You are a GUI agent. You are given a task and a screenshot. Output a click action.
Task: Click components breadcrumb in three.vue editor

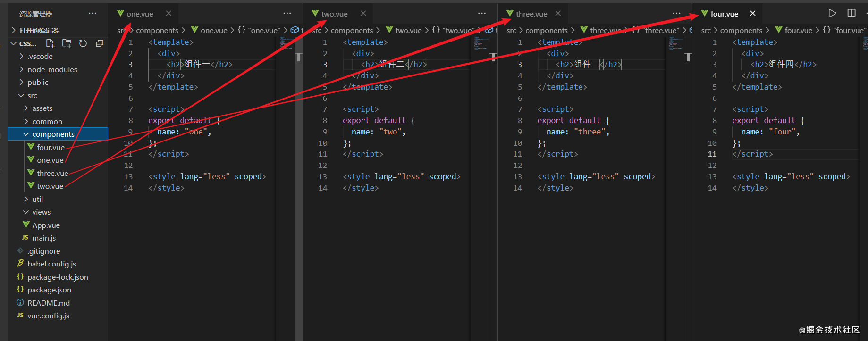547,30
